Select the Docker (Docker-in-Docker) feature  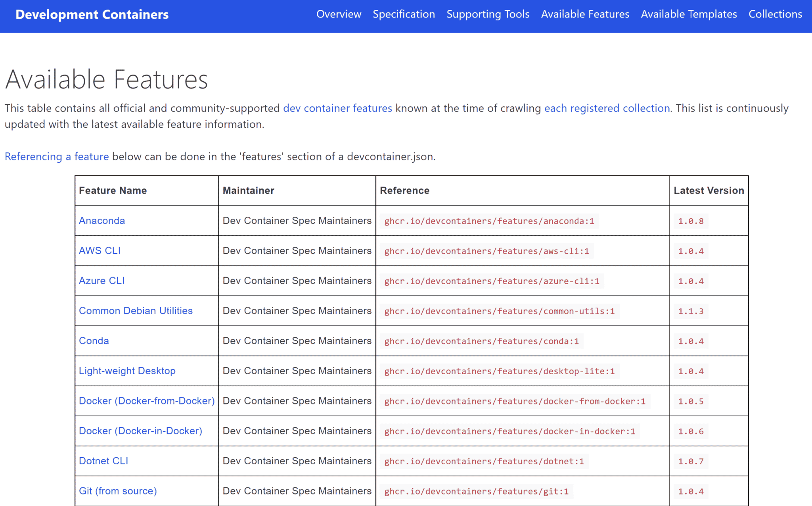point(140,431)
